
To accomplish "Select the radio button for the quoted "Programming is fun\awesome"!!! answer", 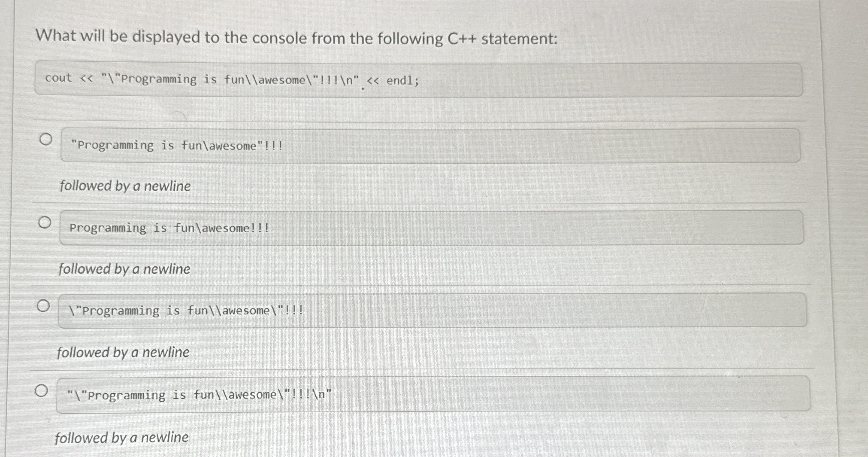I will click(x=45, y=139).
